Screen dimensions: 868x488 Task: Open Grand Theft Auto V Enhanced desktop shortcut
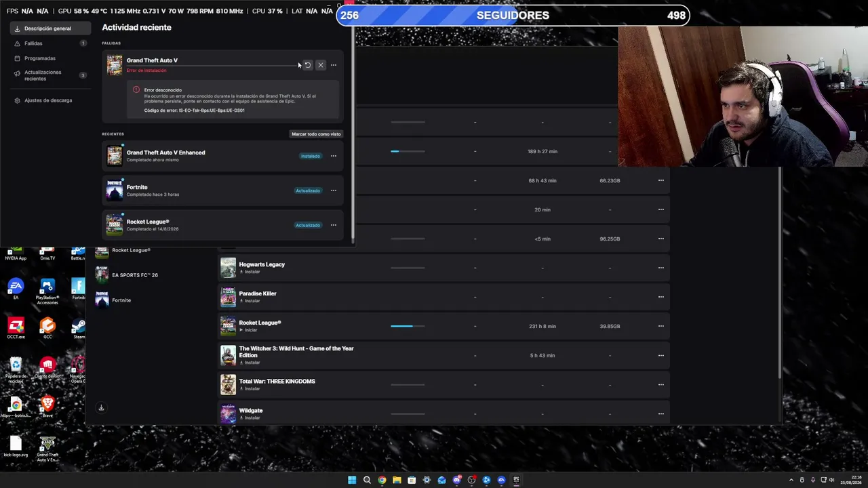coord(47,449)
